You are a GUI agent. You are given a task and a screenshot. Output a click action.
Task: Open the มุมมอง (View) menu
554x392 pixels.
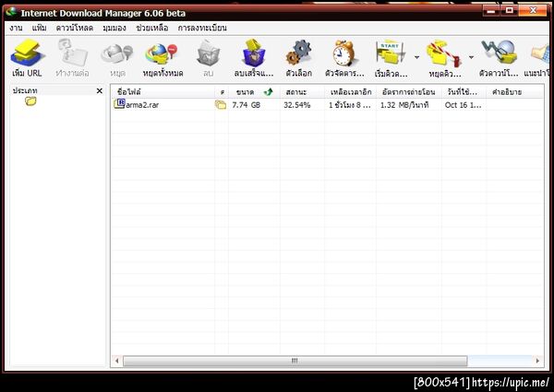(114, 28)
